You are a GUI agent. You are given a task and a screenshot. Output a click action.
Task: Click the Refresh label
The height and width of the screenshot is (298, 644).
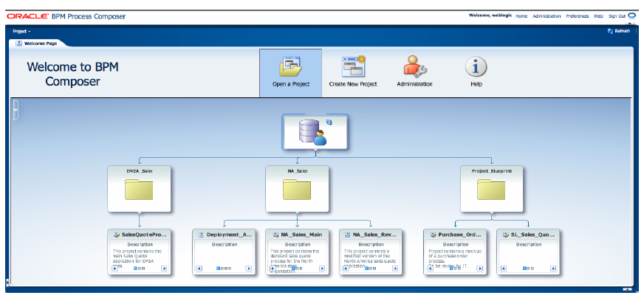point(622,31)
